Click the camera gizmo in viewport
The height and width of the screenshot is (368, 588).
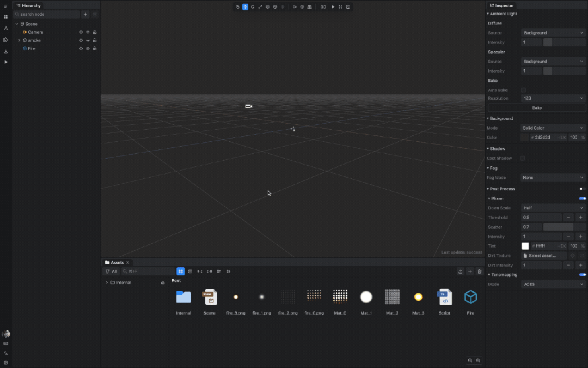tap(249, 106)
